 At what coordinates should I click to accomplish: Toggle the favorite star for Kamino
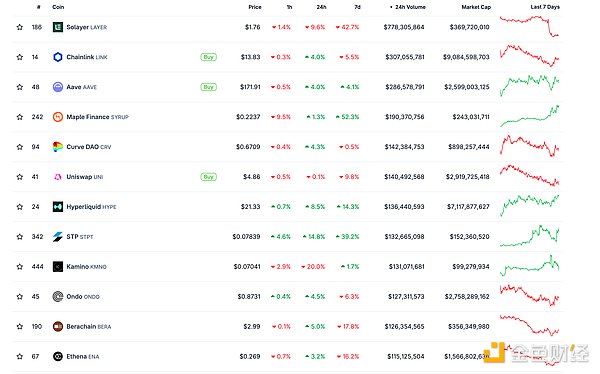pos(20,266)
